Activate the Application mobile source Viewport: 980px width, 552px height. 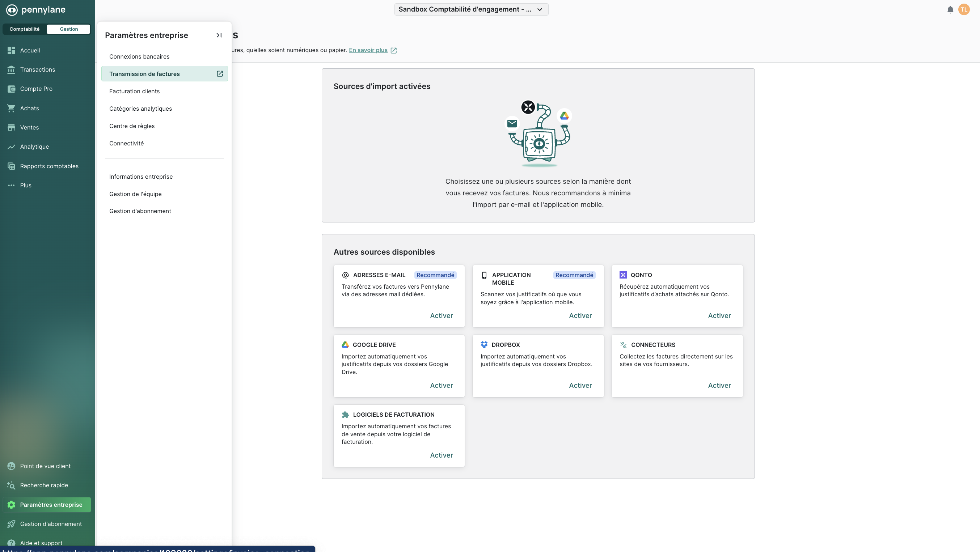click(580, 315)
